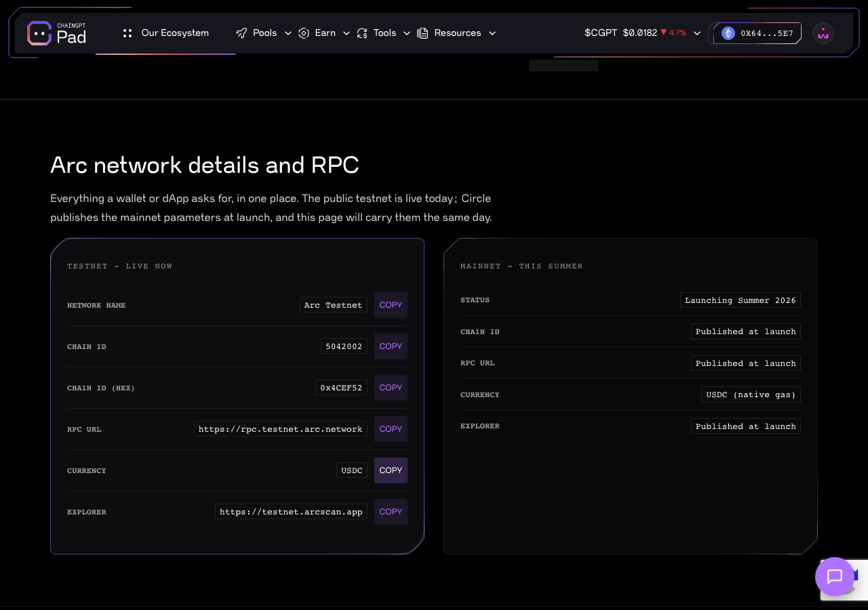Image resolution: width=868 pixels, height=610 pixels.
Task: Click mainnet RPC URL Published at launch value
Action: 746,363
